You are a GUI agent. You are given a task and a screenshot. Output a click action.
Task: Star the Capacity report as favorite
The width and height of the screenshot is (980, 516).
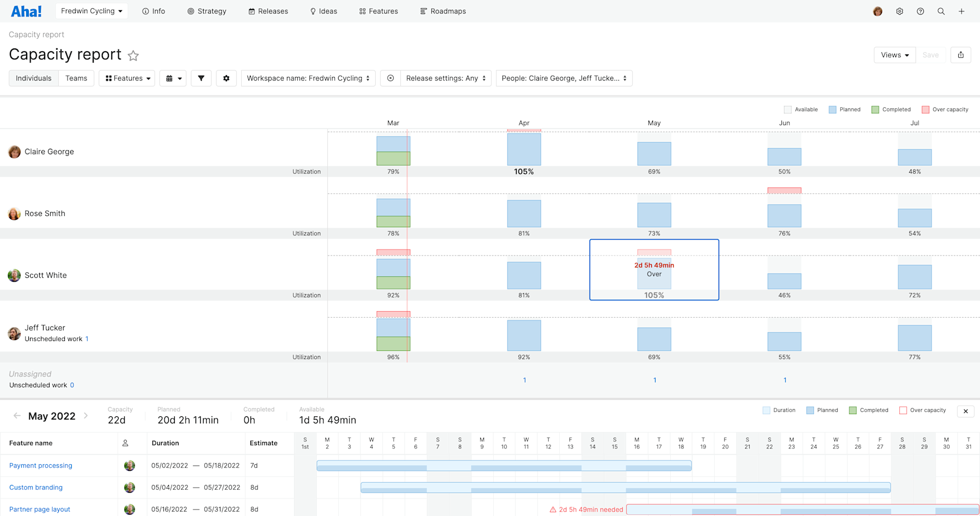[133, 55]
